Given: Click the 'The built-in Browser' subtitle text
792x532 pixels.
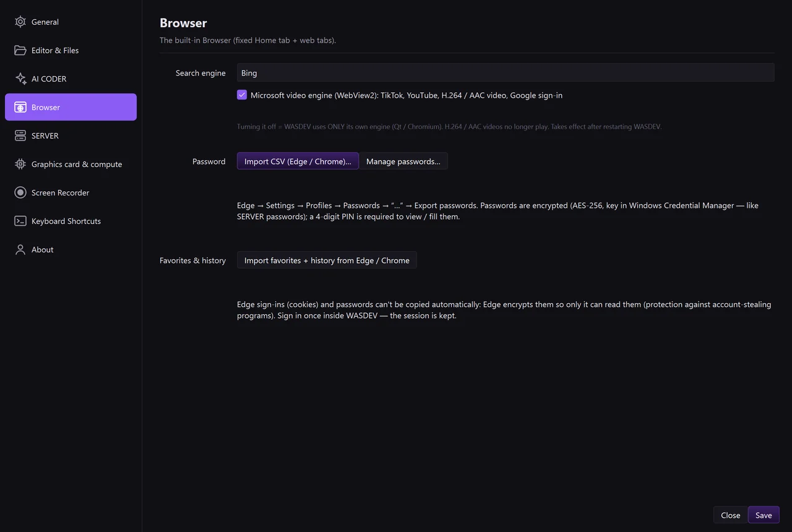Looking at the screenshot, I should [247, 40].
